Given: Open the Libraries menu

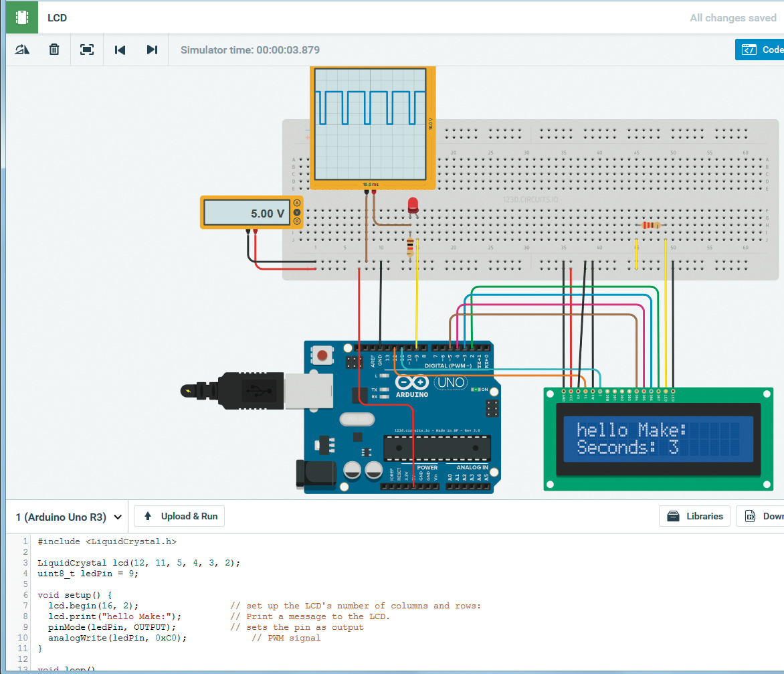Looking at the screenshot, I should click(x=695, y=516).
